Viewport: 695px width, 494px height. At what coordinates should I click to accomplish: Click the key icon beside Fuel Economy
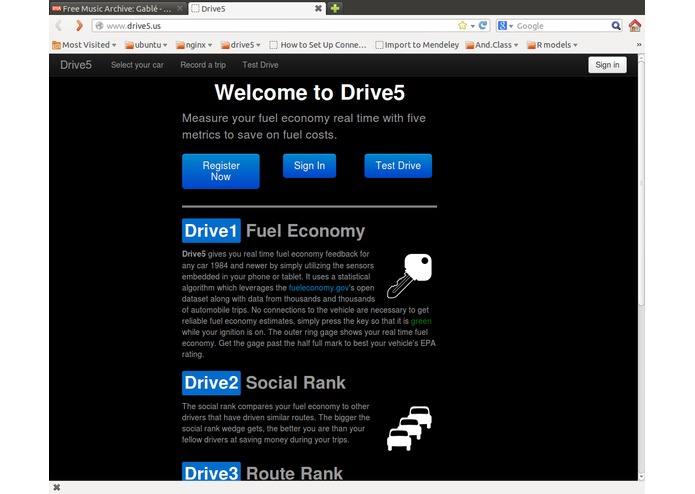coord(409,276)
